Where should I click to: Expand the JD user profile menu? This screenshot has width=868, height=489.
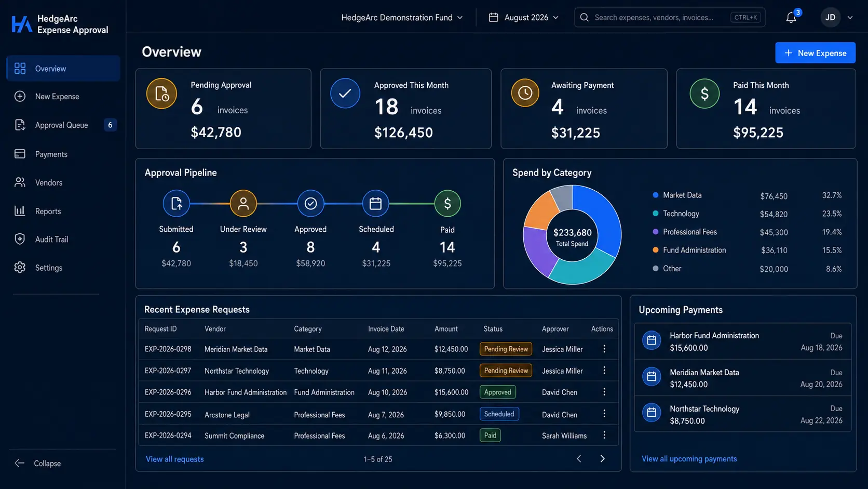click(837, 18)
